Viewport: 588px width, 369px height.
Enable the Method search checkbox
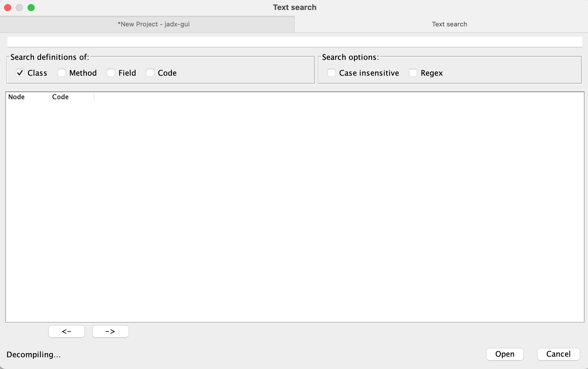[62, 73]
